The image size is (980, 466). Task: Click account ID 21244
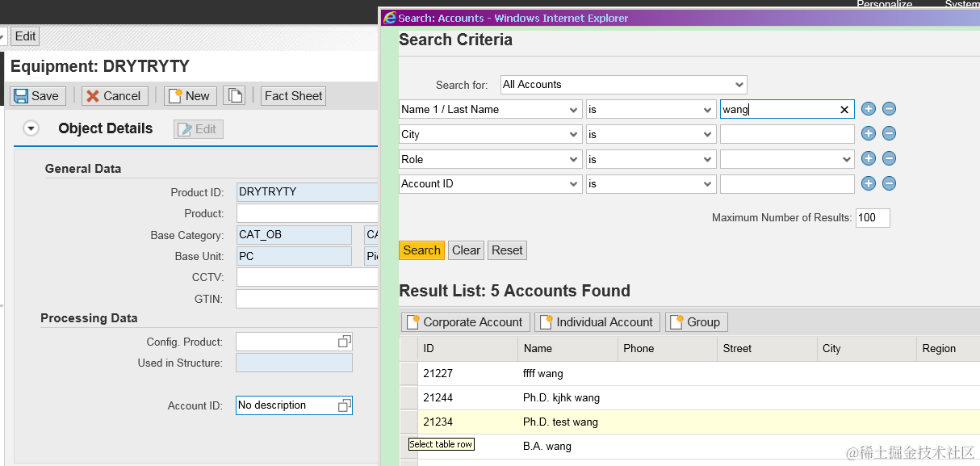438,398
